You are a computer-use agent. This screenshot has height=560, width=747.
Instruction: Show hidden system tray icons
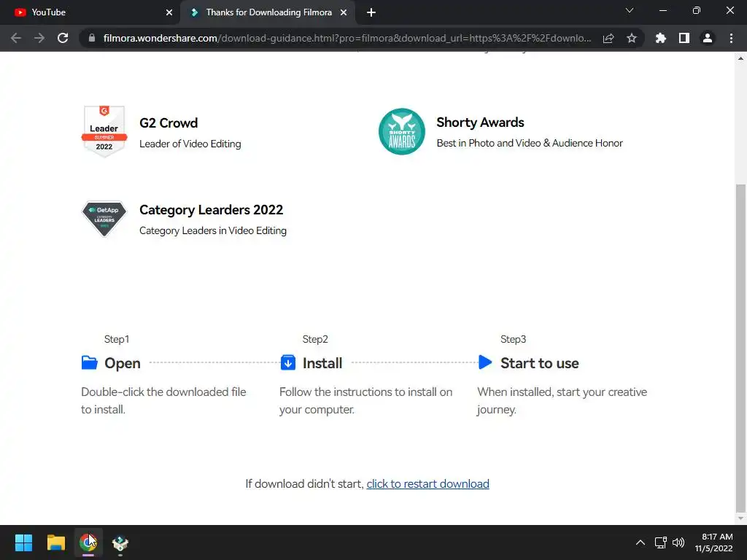click(640, 542)
